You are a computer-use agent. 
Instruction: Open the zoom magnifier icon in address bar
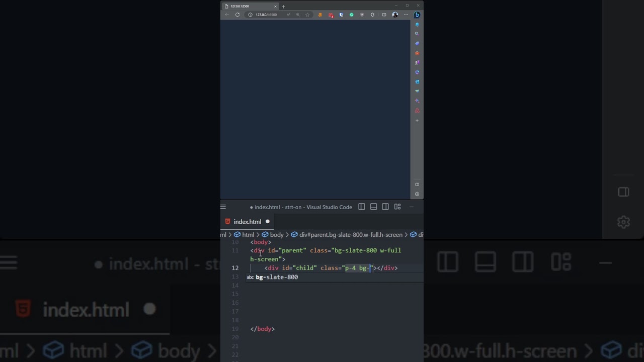click(298, 15)
